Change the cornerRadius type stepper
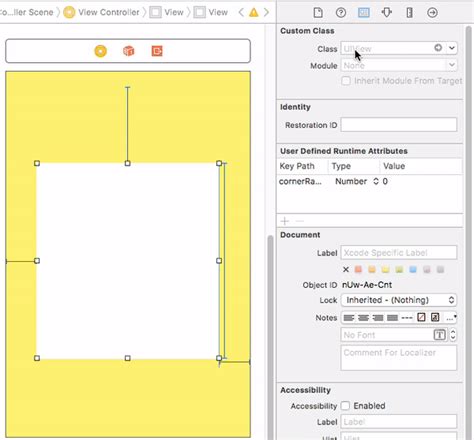The height and width of the screenshot is (440, 474). pos(376,181)
